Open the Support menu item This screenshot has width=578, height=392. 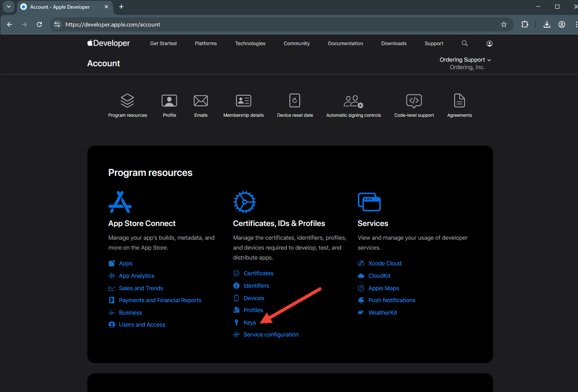pos(434,43)
